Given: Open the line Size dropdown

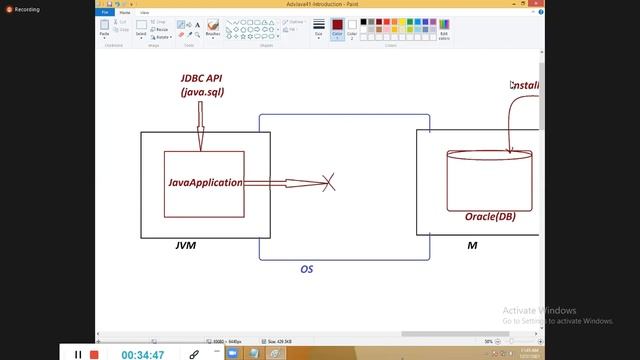Looking at the screenshot, I should 319,29.
